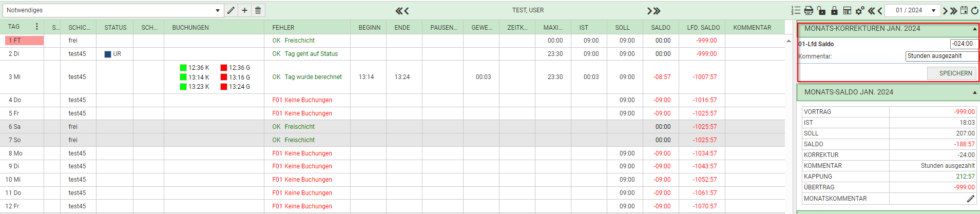Click the closed padlock lock icon
This screenshot has height=214, width=980.
pyautogui.click(x=834, y=10)
